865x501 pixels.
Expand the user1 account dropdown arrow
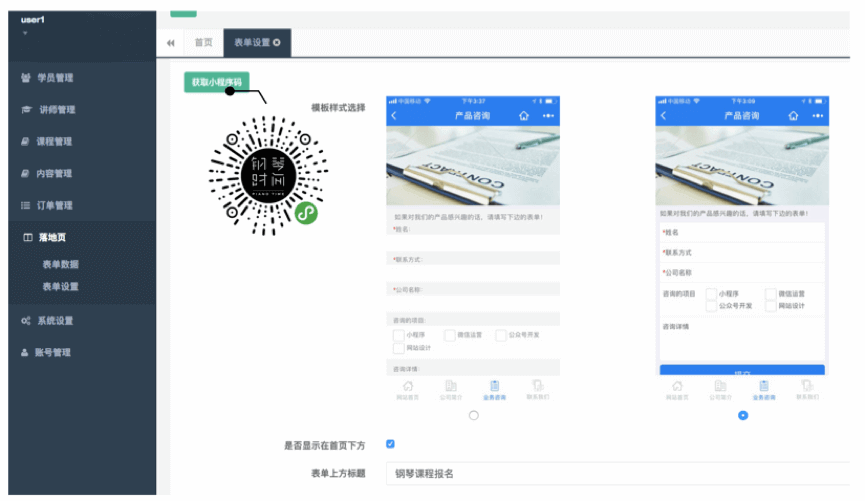click(25, 33)
